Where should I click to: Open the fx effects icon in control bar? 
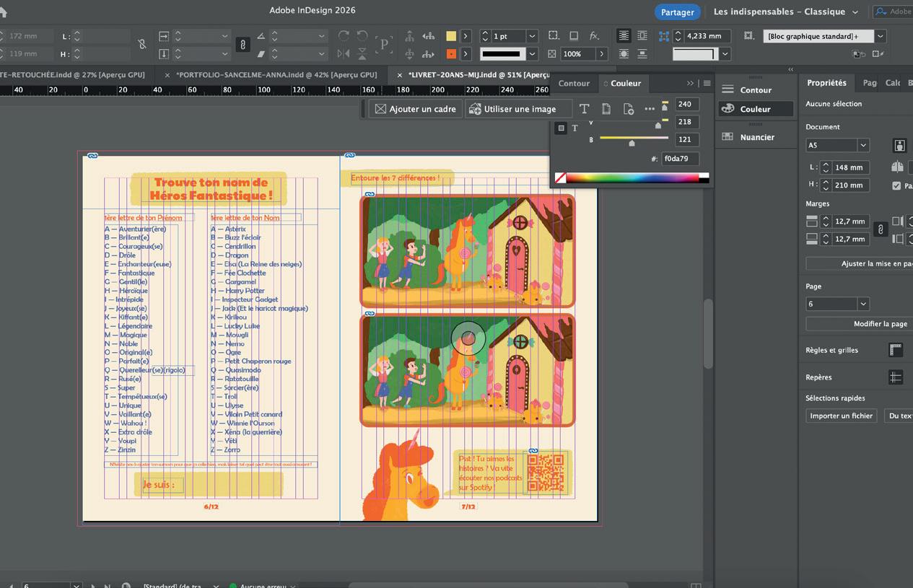click(594, 36)
